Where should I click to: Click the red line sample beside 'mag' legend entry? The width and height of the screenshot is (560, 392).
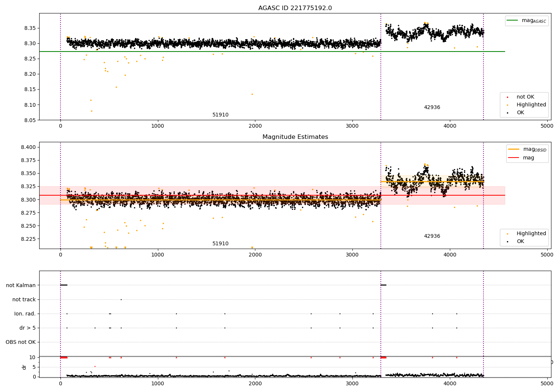coord(514,158)
